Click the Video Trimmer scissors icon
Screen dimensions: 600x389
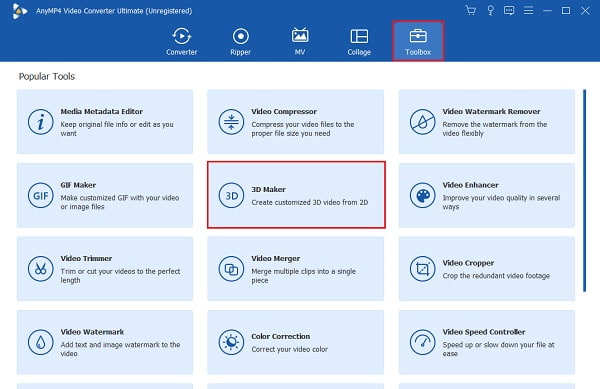tap(40, 269)
